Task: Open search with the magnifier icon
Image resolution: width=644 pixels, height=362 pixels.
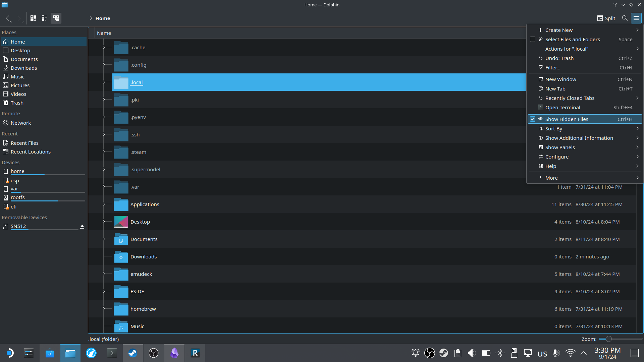Action: tap(625, 18)
